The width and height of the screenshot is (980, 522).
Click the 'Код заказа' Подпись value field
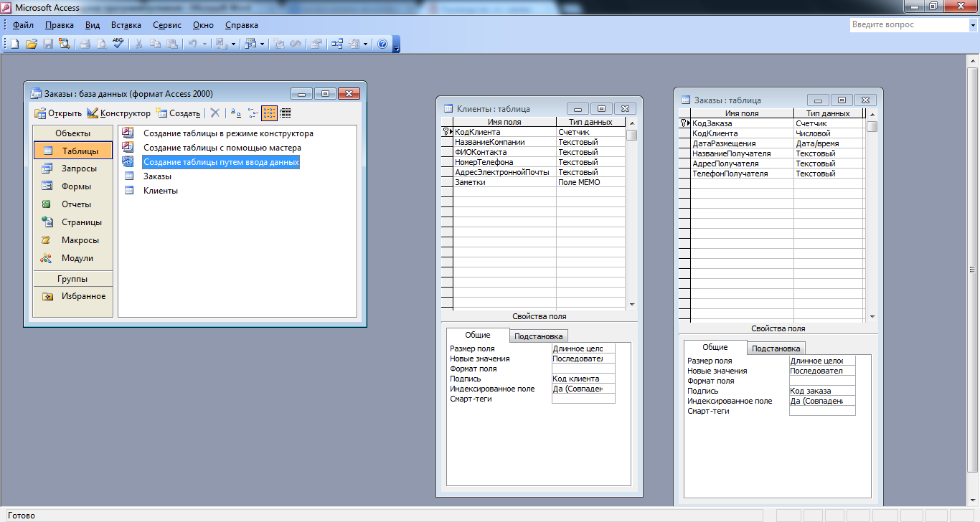coord(822,391)
